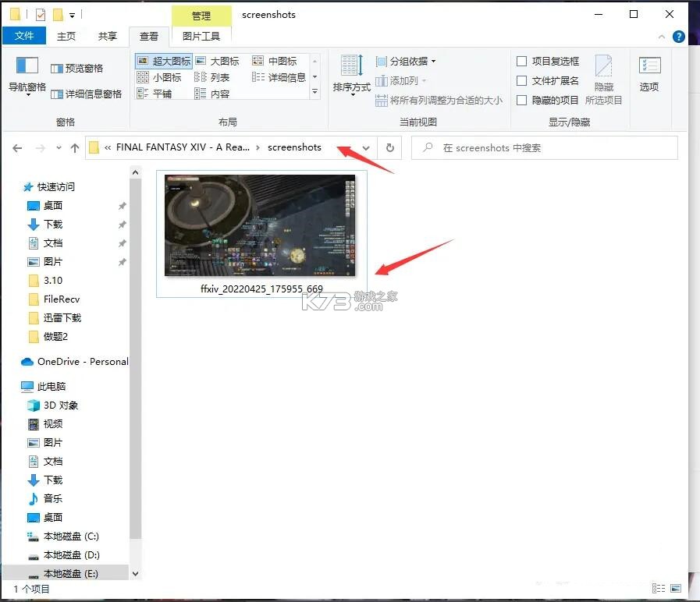Go up one folder level
Viewport: 700px width, 602px height.
click(x=75, y=148)
